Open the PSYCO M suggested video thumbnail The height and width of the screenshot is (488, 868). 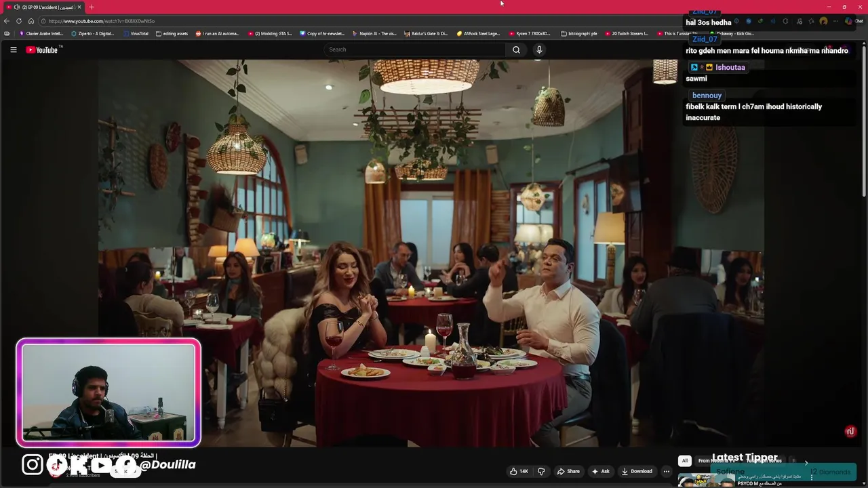point(706,480)
